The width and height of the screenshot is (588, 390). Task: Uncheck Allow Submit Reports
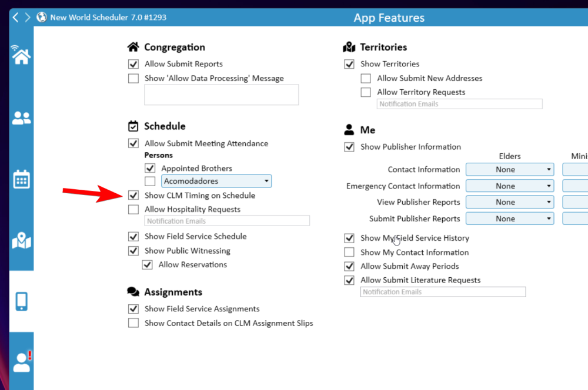133,64
